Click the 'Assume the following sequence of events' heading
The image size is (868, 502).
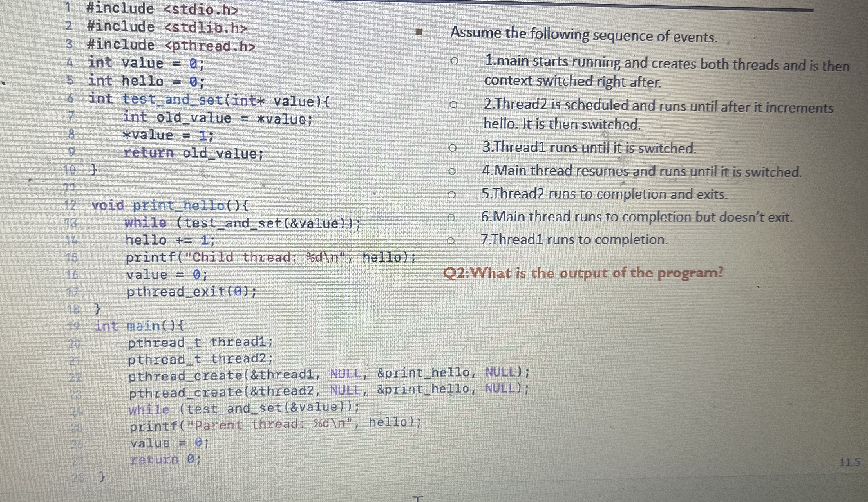coord(584,35)
